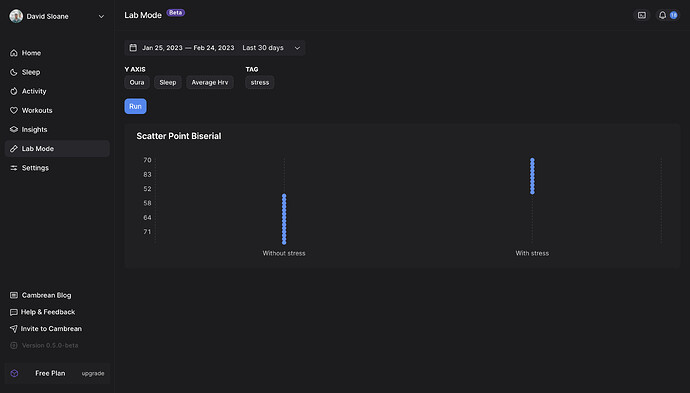Viewport: 690px width, 393px height.
Task: Click the Settings sliders icon
Action: pos(14,168)
